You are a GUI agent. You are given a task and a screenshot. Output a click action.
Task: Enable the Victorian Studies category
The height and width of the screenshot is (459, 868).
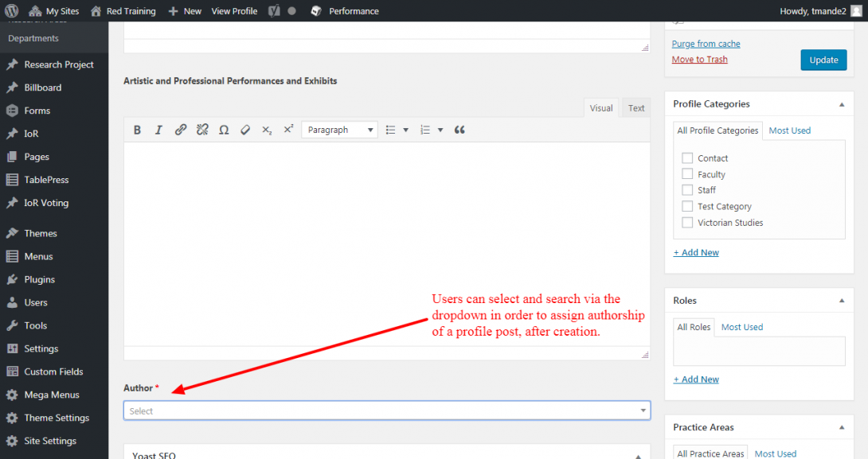click(687, 222)
